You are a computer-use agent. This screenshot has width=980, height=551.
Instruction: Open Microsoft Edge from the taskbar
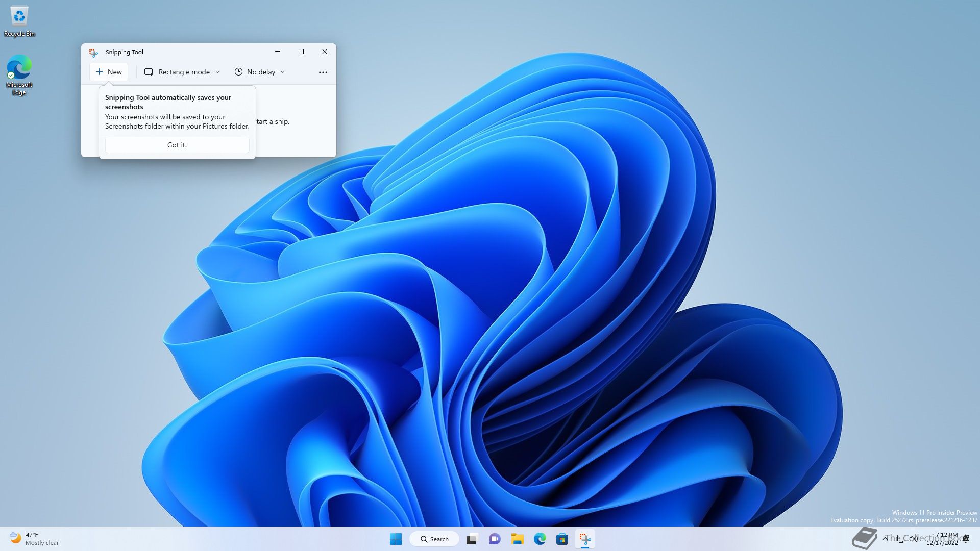(540, 539)
